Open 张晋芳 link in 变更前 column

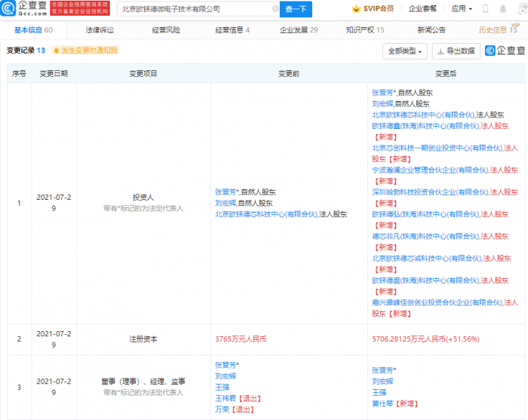point(229,192)
